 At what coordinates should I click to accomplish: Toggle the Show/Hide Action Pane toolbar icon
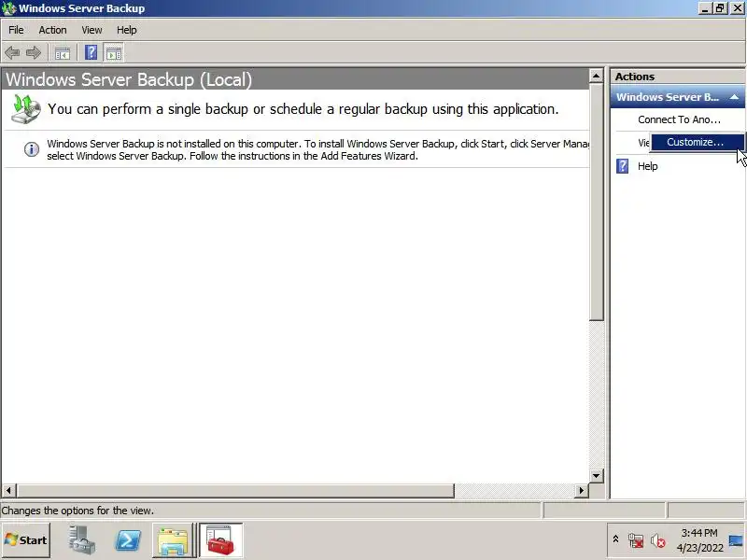click(x=114, y=53)
